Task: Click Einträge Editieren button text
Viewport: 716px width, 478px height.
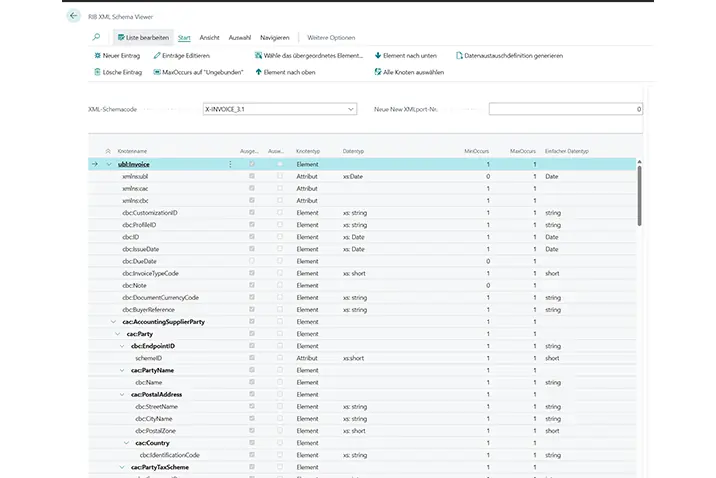Action: pyautogui.click(x=186, y=55)
